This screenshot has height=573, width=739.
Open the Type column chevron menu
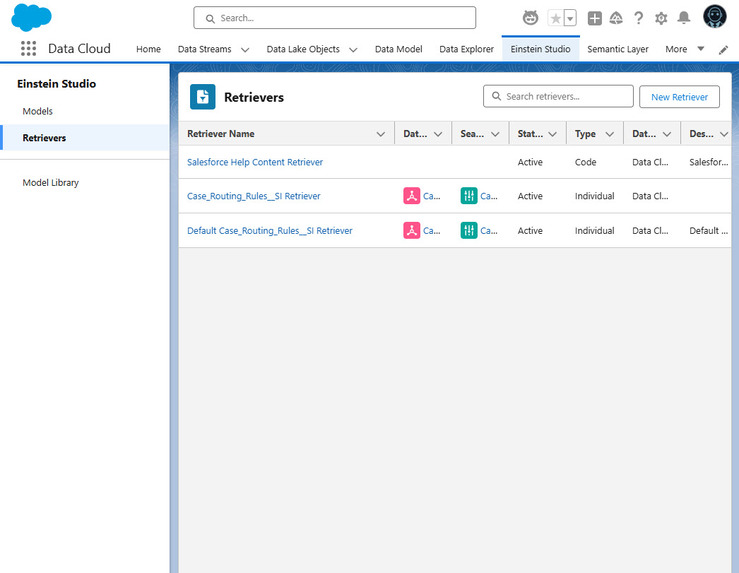tap(609, 134)
